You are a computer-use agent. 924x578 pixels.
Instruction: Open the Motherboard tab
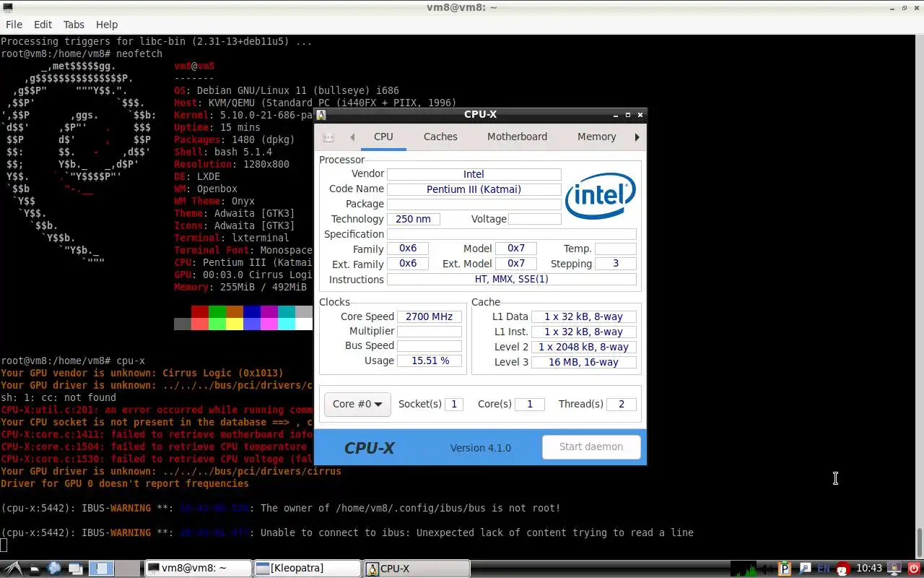pyautogui.click(x=517, y=137)
